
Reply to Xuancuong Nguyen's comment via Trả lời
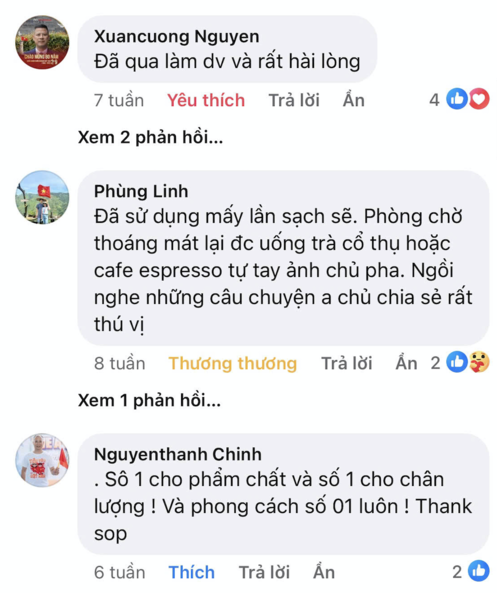(x=294, y=101)
